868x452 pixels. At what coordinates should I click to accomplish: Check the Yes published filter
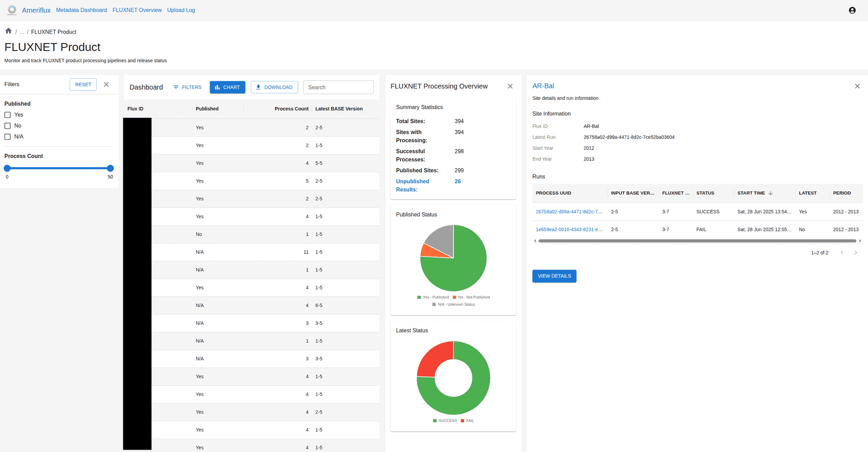(x=7, y=115)
